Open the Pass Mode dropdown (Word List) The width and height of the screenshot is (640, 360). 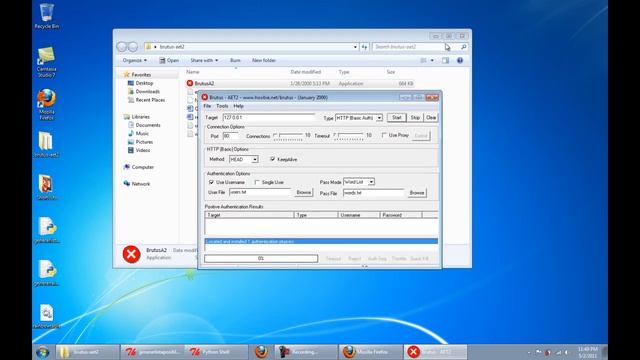pos(371,182)
